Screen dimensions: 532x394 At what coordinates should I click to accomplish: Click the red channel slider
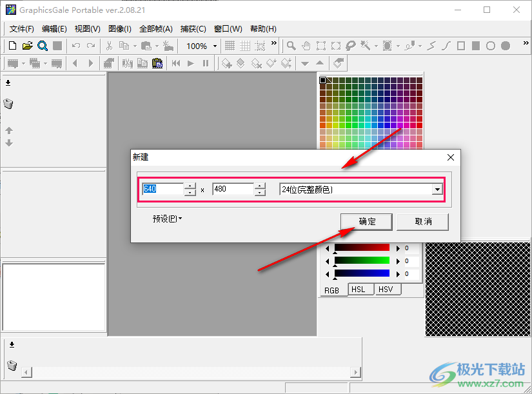pos(362,248)
